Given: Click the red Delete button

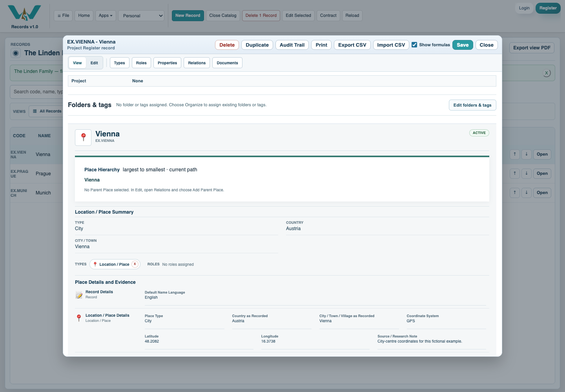Looking at the screenshot, I should (227, 45).
